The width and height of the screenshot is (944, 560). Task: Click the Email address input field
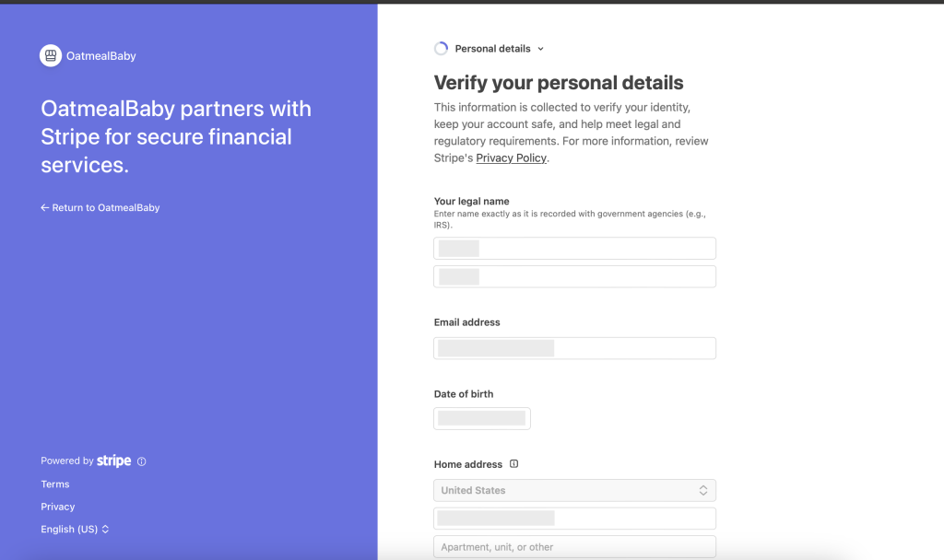click(x=574, y=348)
